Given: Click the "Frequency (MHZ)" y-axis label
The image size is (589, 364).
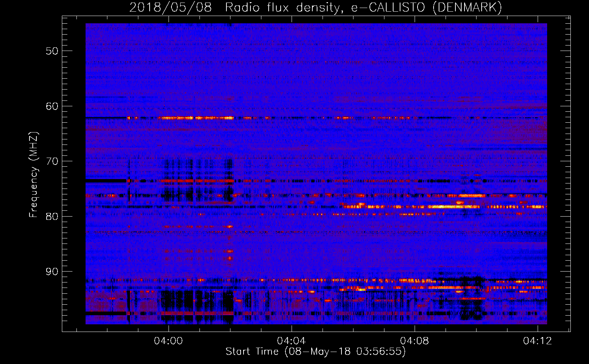Looking at the screenshot, I should [x=33, y=175].
